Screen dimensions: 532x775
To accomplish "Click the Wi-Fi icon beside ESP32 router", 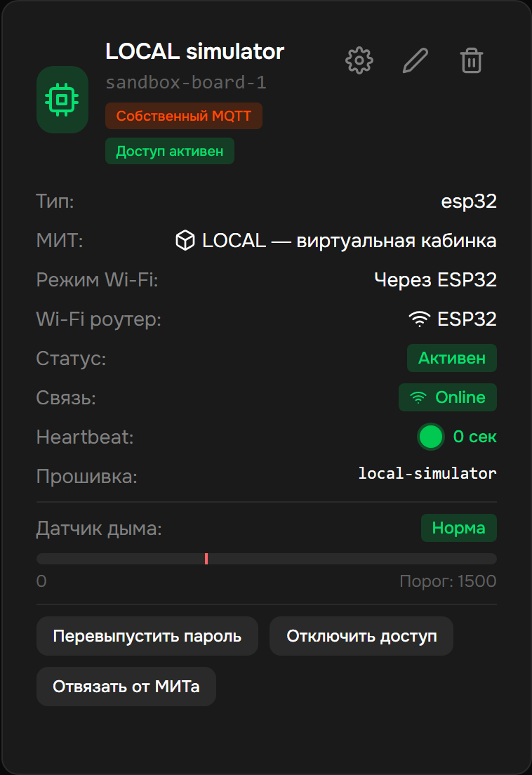I will tap(420, 319).
